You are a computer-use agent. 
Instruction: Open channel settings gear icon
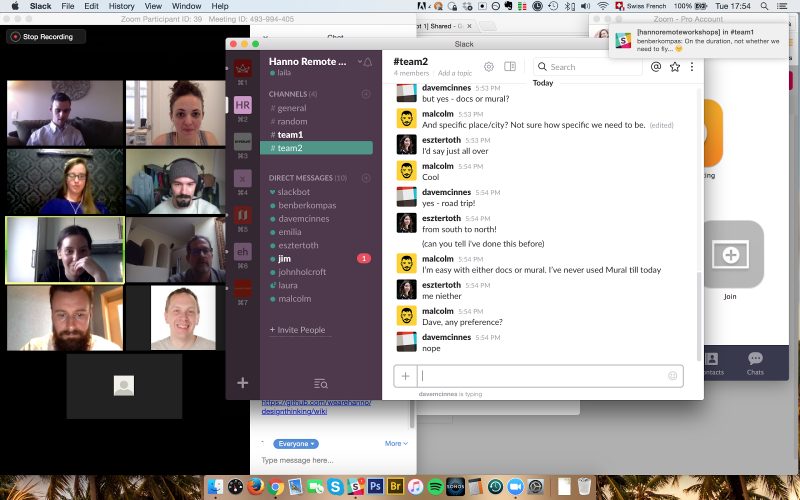pos(488,67)
